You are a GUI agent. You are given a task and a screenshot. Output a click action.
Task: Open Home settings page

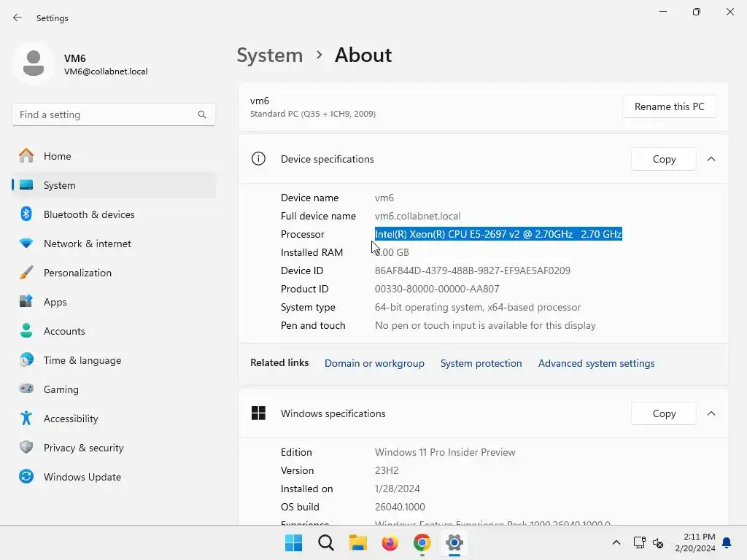pyautogui.click(x=114, y=156)
